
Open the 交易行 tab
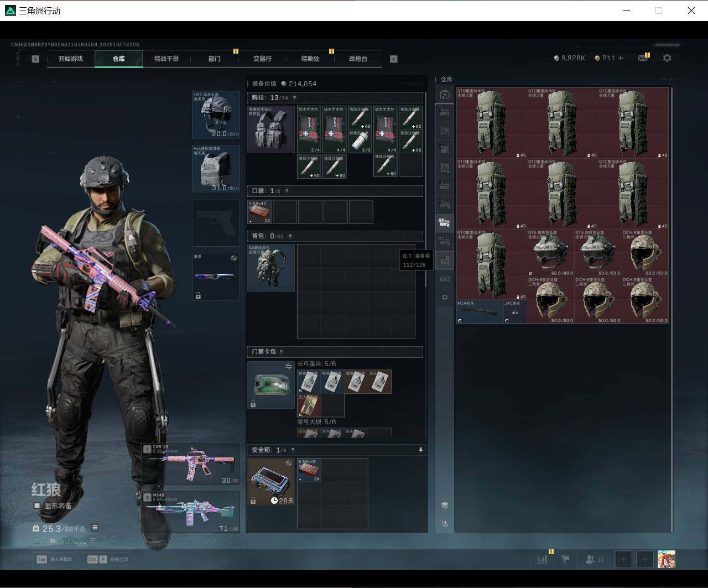click(262, 59)
